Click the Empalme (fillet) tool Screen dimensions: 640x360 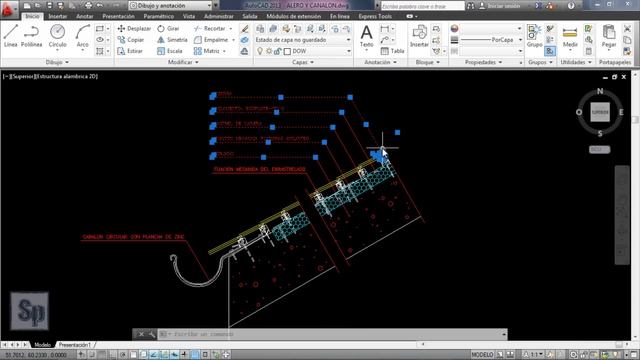click(211, 40)
